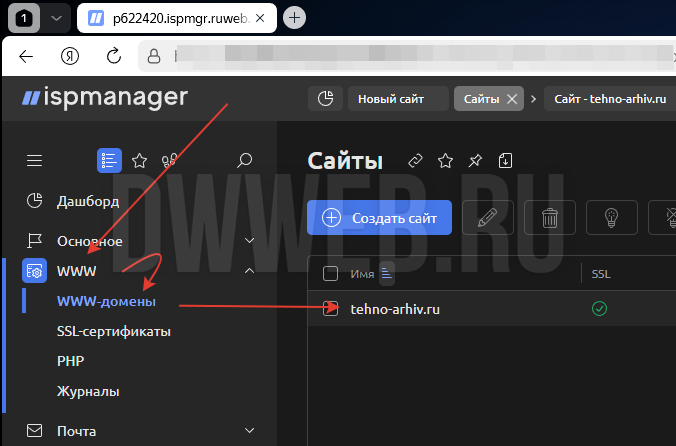
Task: Click the WWW menu label
Action: click(x=76, y=271)
